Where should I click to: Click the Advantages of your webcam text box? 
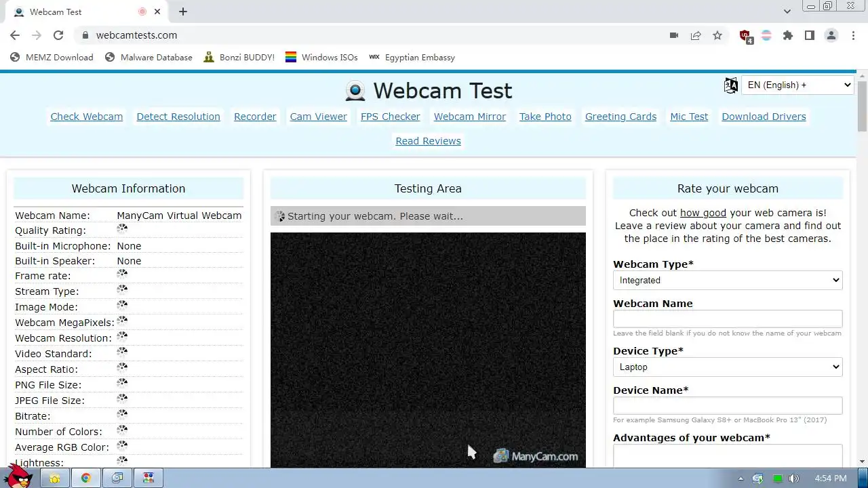pos(728,456)
